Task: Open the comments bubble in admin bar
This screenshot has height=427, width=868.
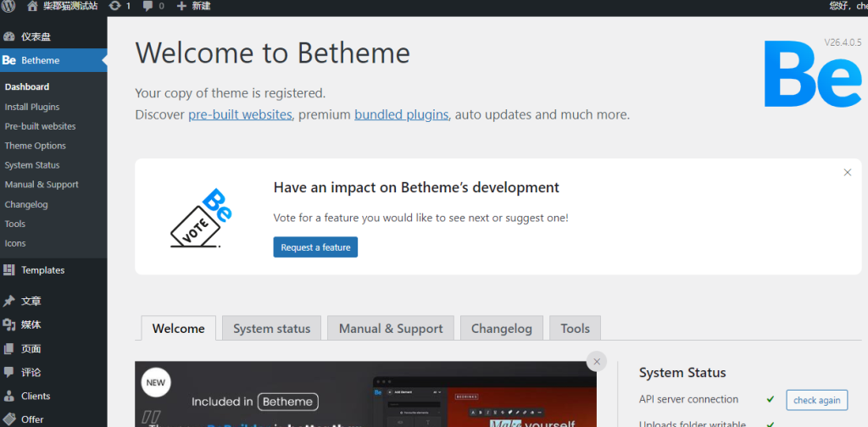Action: [x=148, y=6]
